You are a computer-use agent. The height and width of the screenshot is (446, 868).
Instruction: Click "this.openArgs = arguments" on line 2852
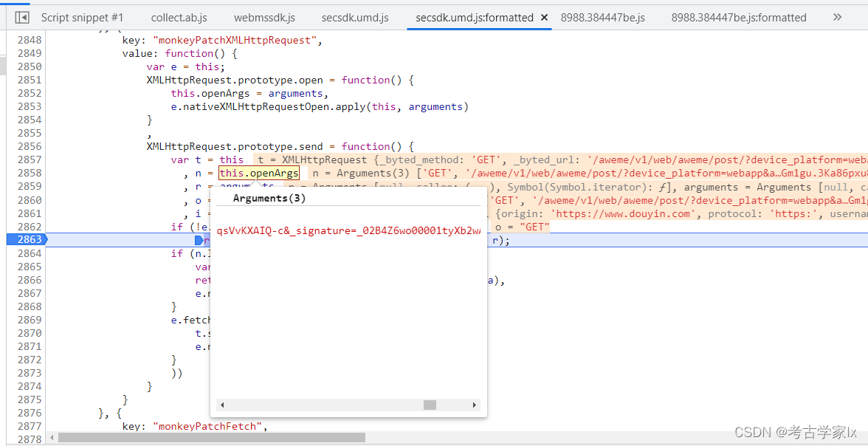click(247, 93)
